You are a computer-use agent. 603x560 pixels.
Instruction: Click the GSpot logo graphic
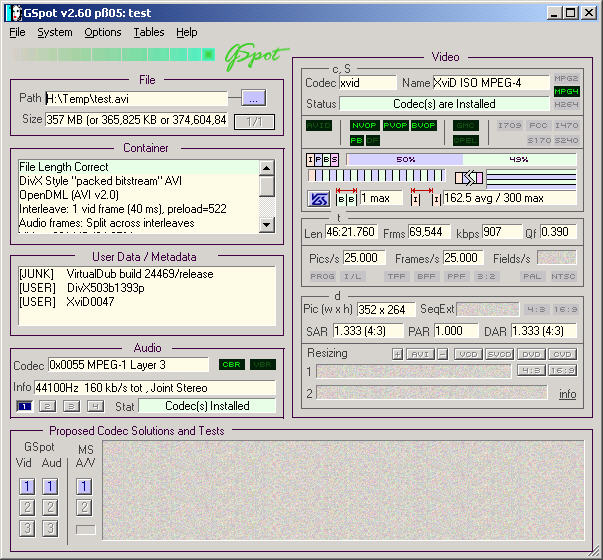[x=255, y=57]
